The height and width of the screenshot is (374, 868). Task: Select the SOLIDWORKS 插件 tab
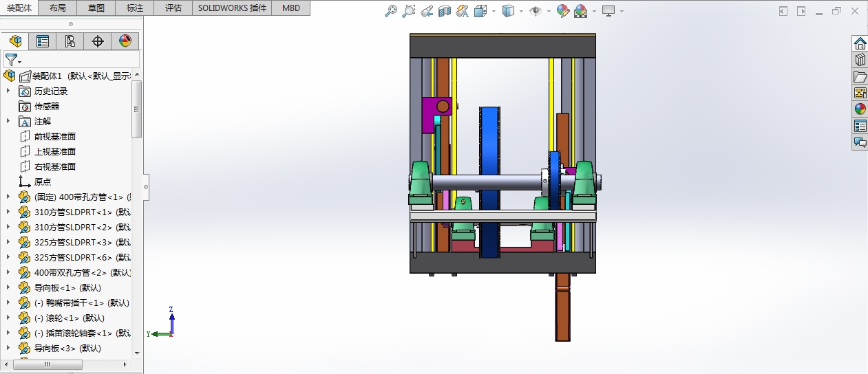(x=233, y=8)
